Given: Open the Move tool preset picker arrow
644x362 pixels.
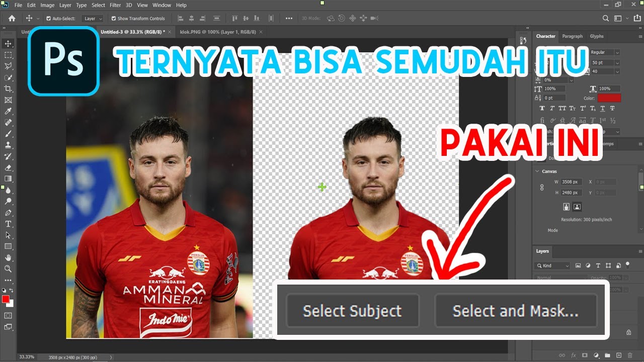Looking at the screenshot, I should (x=38, y=19).
